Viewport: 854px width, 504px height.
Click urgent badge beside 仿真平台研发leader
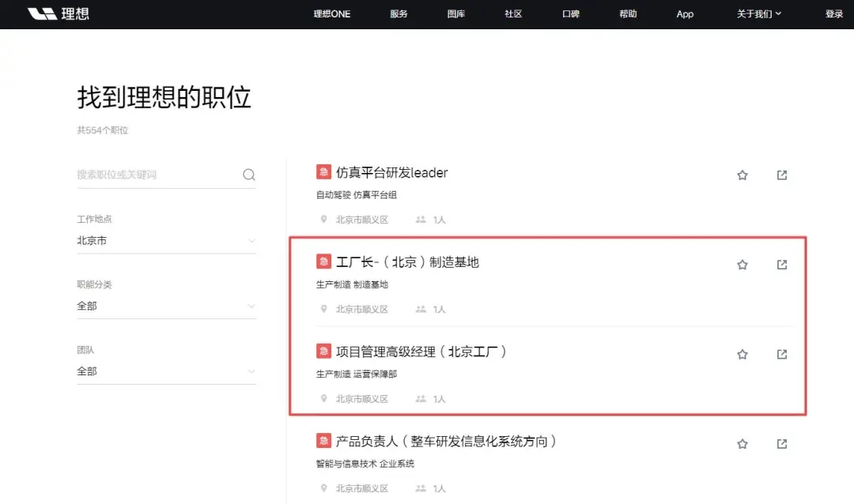323,172
